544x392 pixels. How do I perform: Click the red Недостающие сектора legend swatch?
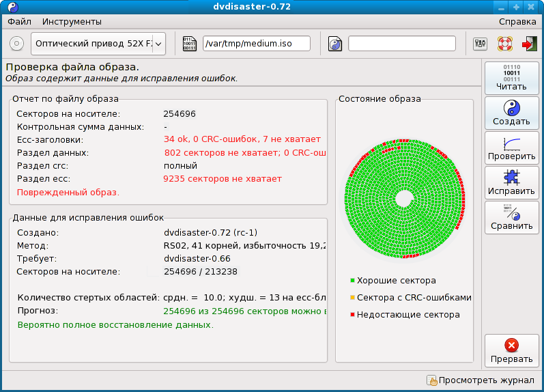352,315
